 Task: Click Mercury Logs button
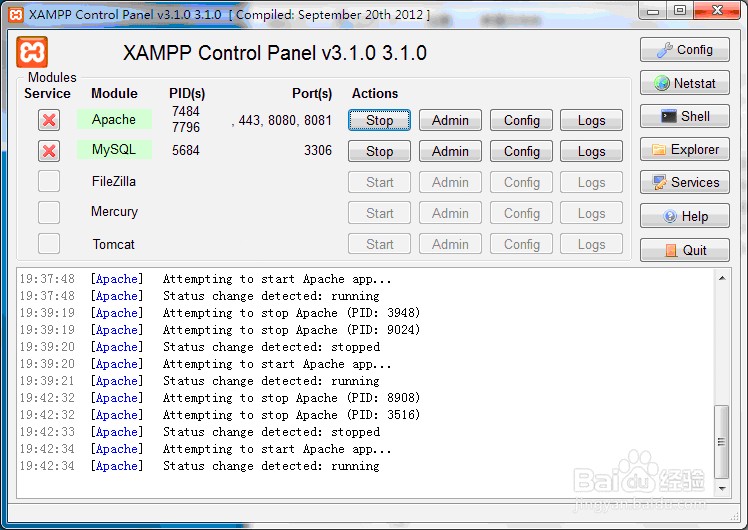click(x=592, y=213)
